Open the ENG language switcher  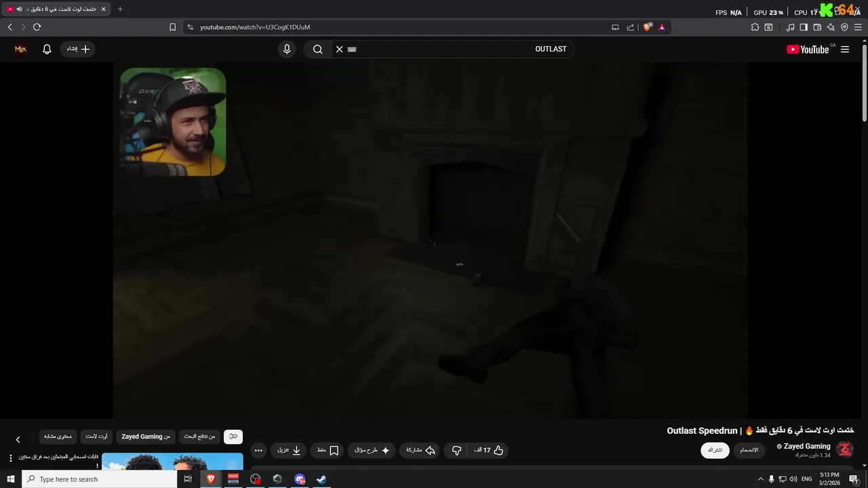click(x=807, y=479)
